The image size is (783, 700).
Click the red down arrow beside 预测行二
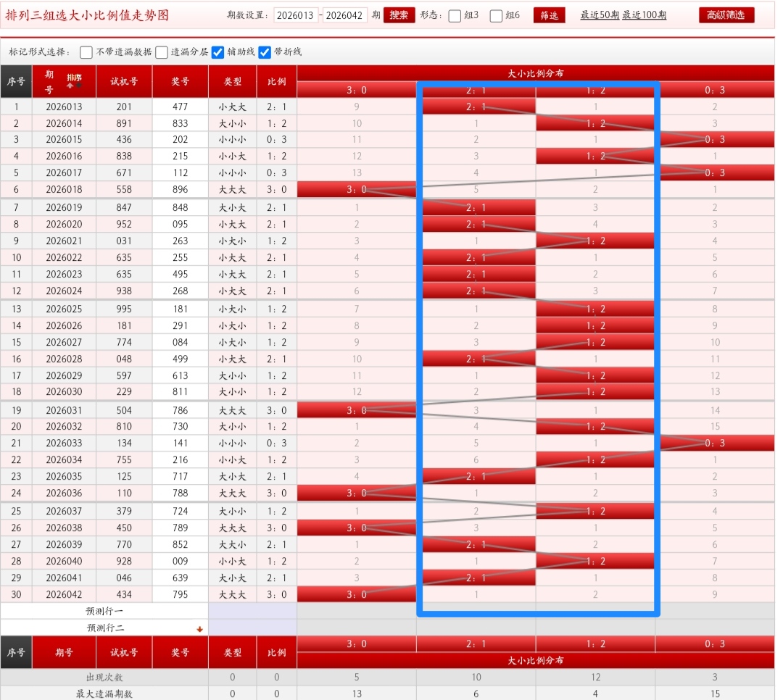tap(200, 629)
